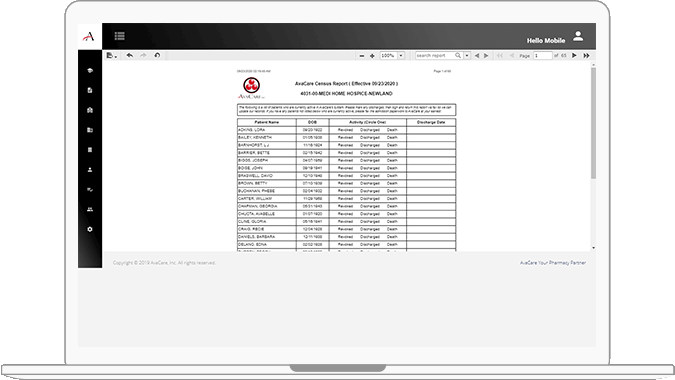
Task: Refresh the report with the circular arrow
Action: pos(157,56)
